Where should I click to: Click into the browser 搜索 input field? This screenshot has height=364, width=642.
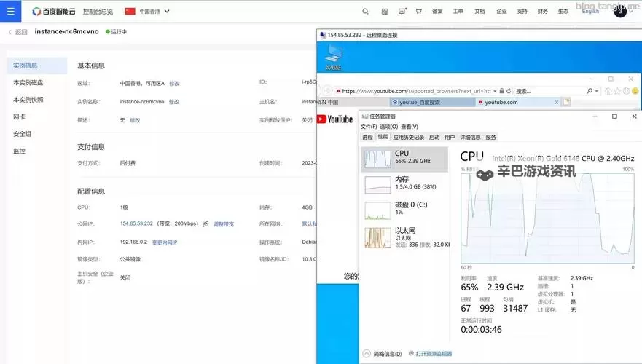tap(550, 91)
